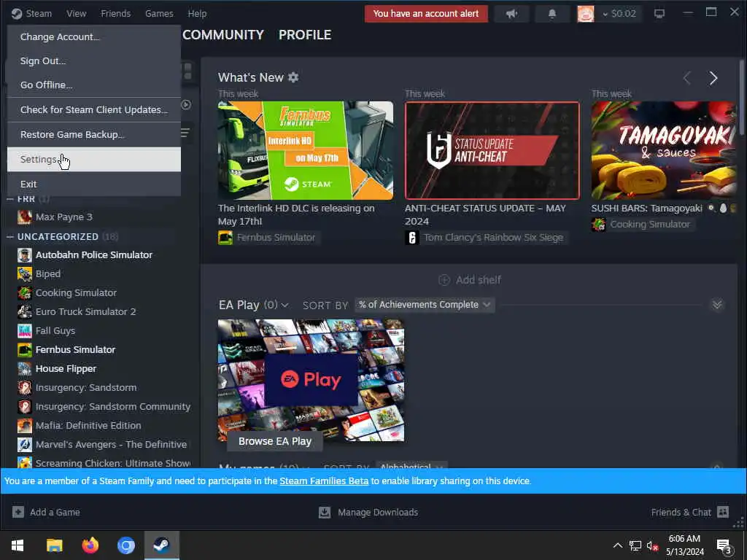Open announcements megaphone icon
Screen dimensions: 747x560
[511, 14]
